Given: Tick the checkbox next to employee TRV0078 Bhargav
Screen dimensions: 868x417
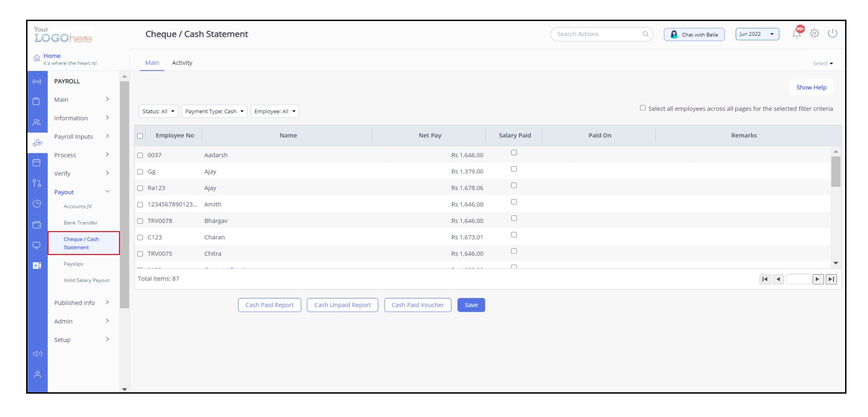Looking at the screenshot, I should point(141,220).
